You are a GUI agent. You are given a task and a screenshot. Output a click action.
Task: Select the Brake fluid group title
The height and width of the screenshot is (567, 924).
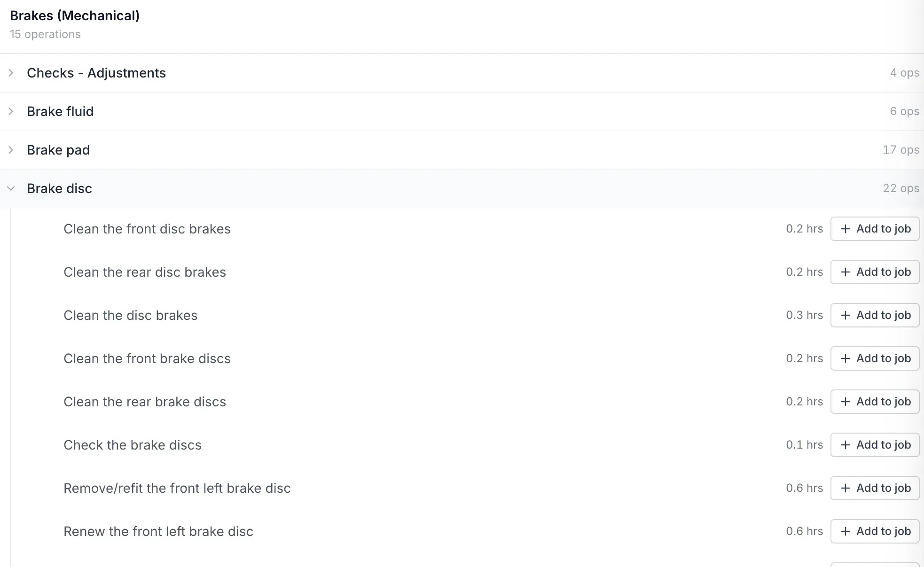[x=60, y=111]
